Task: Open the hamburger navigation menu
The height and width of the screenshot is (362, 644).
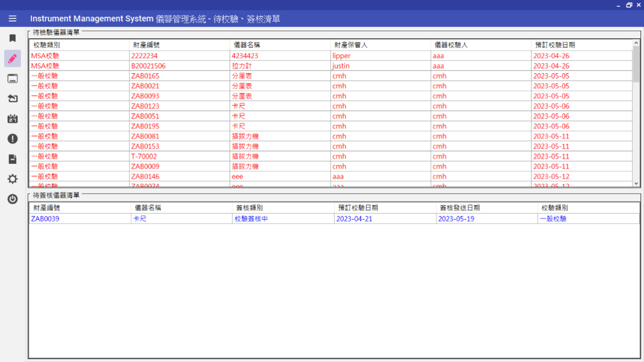Action: [x=12, y=19]
